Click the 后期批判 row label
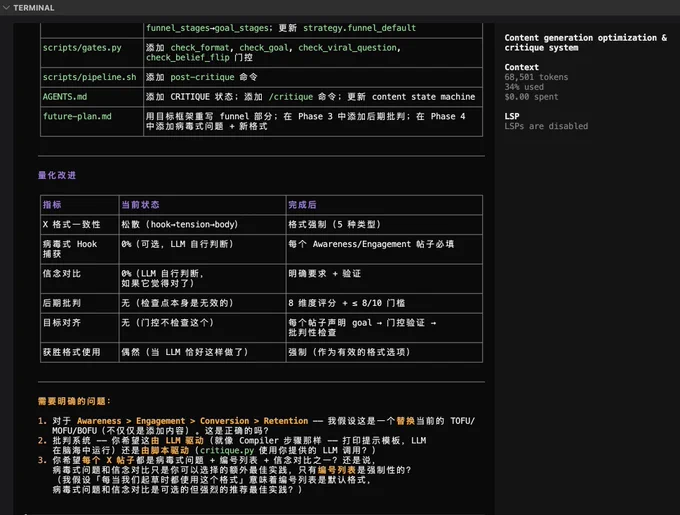This screenshot has height=515, width=680. click(x=62, y=303)
